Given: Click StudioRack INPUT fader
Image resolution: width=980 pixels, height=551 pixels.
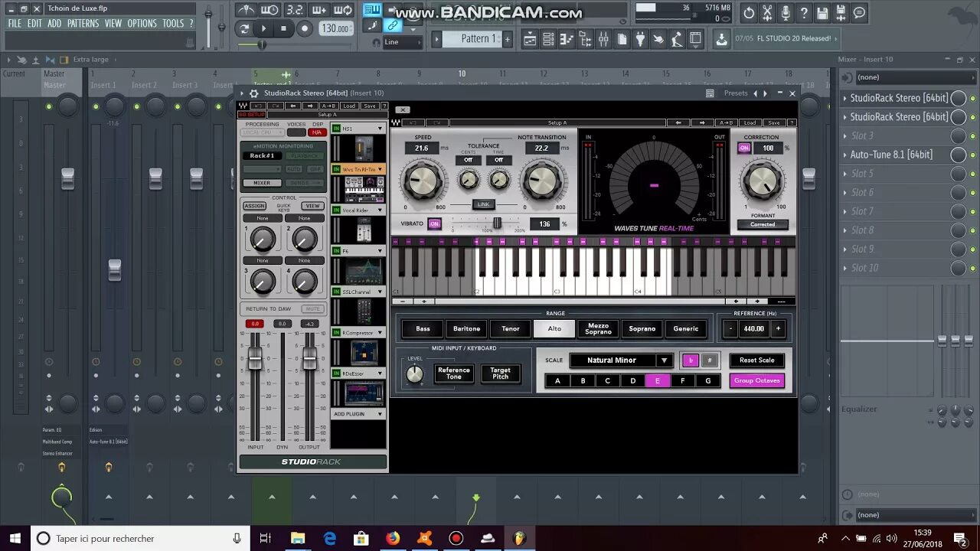Looking at the screenshot, I should pyautogui.click(x=255, y=357).
